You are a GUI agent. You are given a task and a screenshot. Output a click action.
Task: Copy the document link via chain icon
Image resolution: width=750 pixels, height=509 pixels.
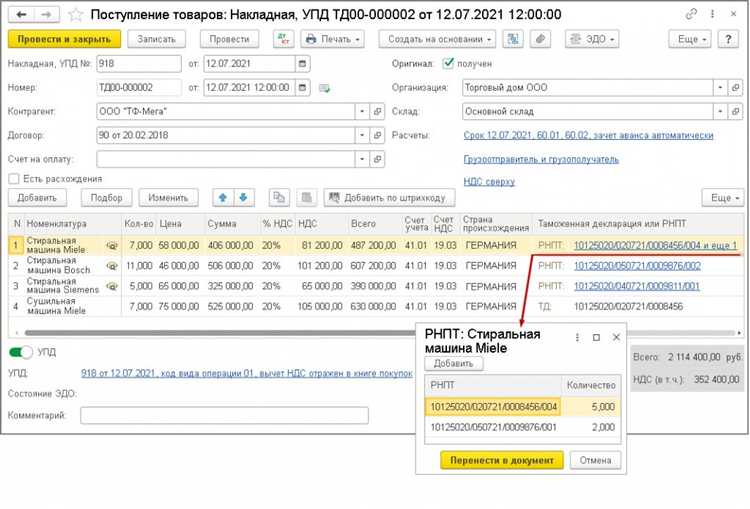coord(691,15)
